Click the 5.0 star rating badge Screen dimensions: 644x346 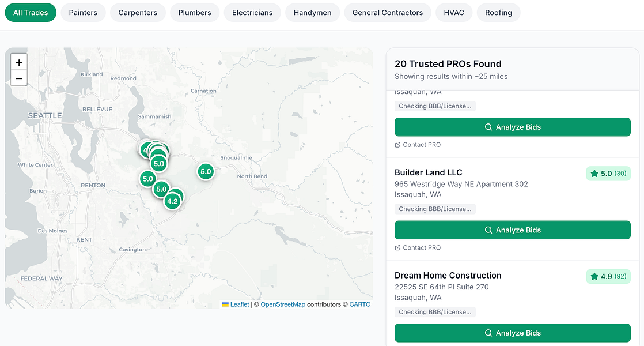608,174
